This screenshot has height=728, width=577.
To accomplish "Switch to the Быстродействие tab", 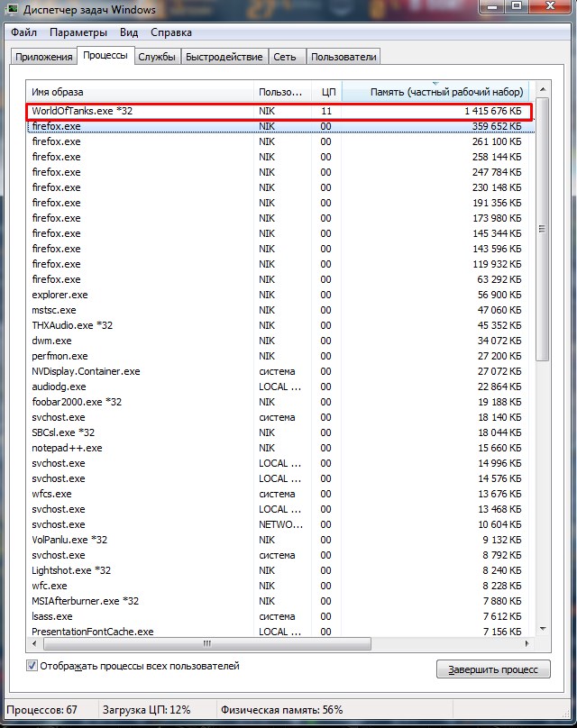I will point(224,57).
